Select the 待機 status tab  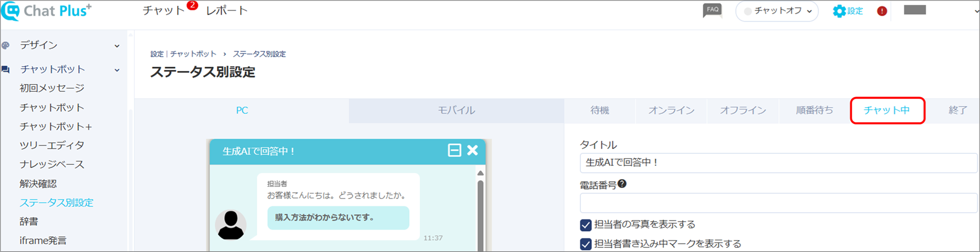tap(600, 111)
